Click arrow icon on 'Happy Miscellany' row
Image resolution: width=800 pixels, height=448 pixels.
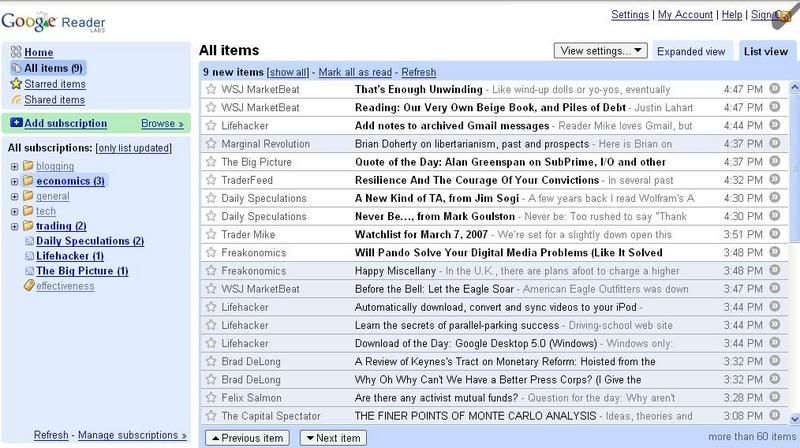[x=774, y=270]
